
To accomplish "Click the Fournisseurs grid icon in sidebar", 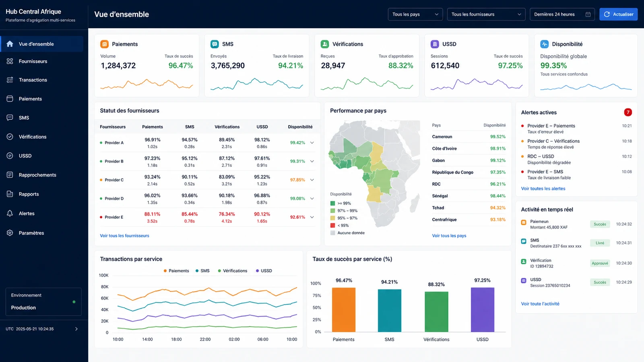I will click(10, 61).
